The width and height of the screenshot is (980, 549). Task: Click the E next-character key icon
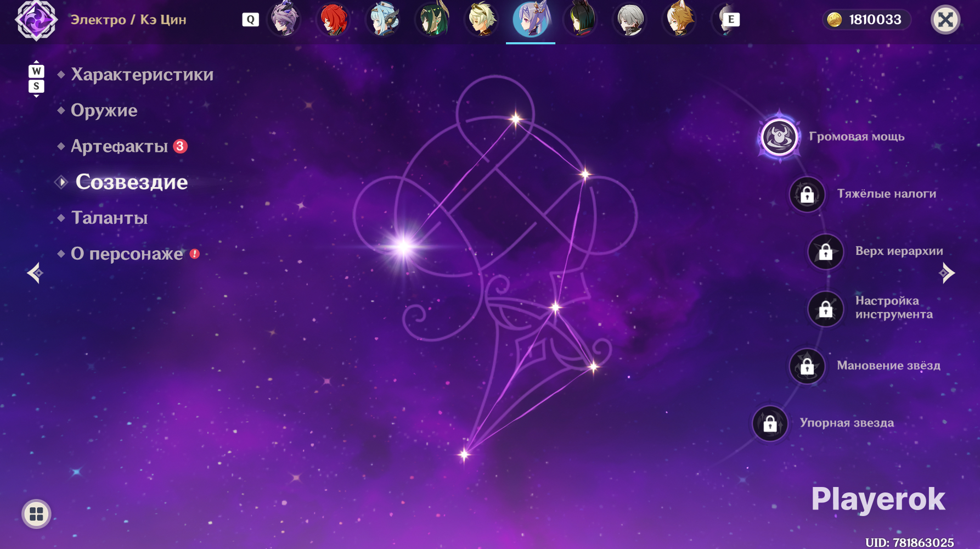pyautogui.click(x=731, y=19)
